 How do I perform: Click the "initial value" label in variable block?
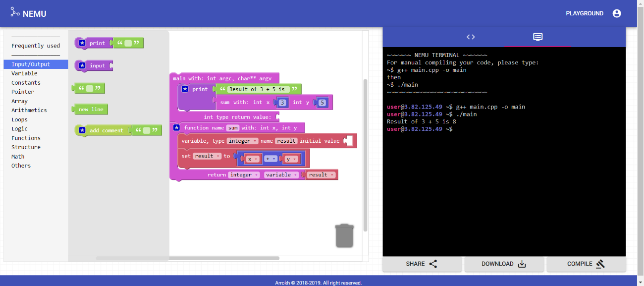[320, 141]
